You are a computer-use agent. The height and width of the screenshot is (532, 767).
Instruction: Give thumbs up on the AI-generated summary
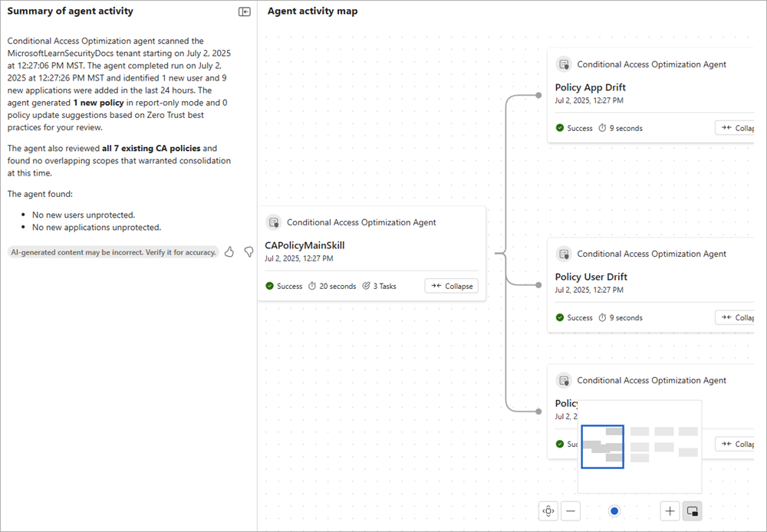click(x=229, y=251)
